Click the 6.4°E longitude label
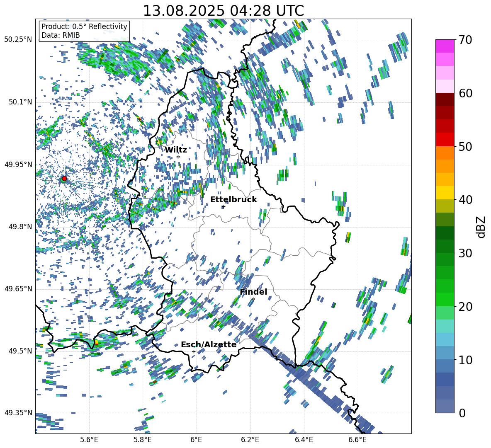 pyautogui.click(x=304, y=440)
